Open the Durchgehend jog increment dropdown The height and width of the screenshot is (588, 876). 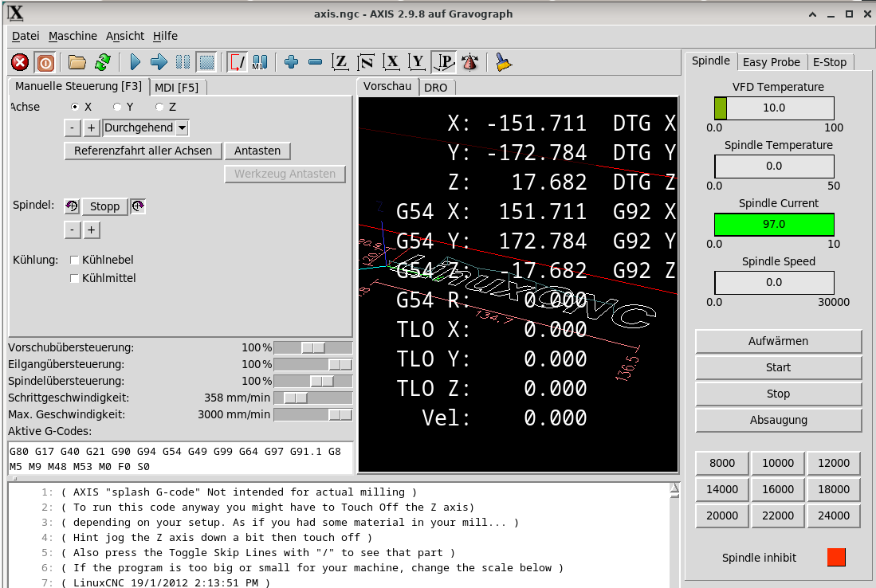(182, 127)
